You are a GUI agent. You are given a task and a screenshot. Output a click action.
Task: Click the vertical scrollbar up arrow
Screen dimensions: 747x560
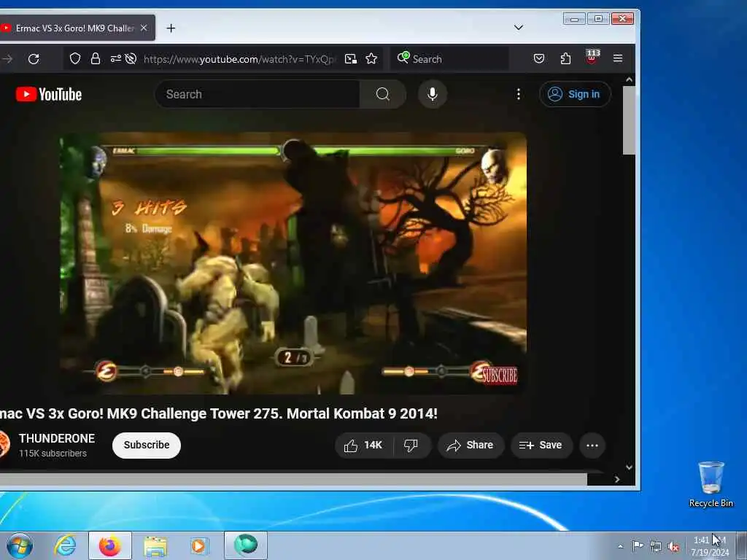[629, 79]
